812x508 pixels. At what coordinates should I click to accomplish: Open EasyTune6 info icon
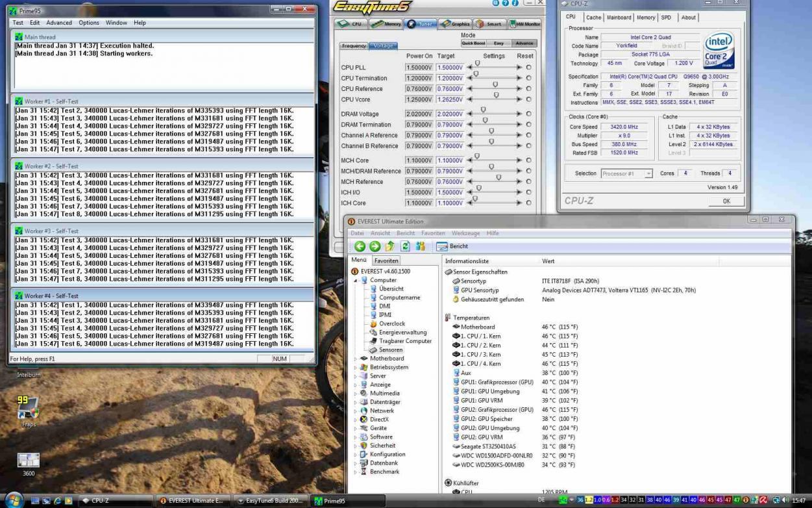click(515, 3)
